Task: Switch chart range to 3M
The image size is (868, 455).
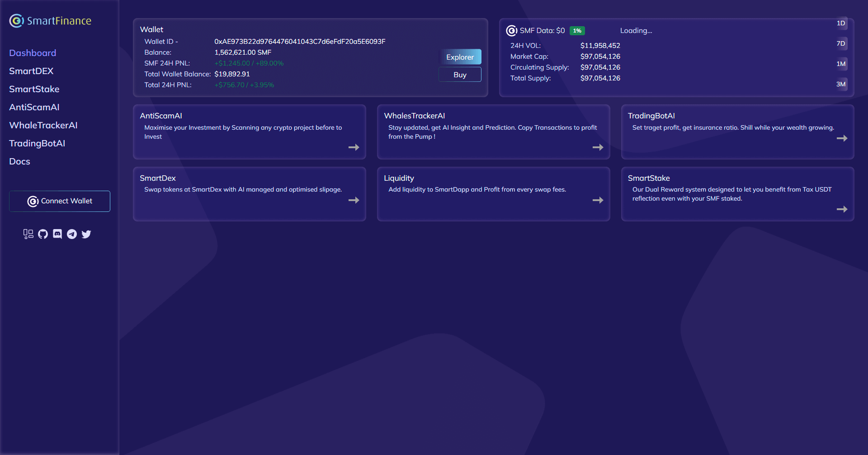Action: click(x=840, y=84)
